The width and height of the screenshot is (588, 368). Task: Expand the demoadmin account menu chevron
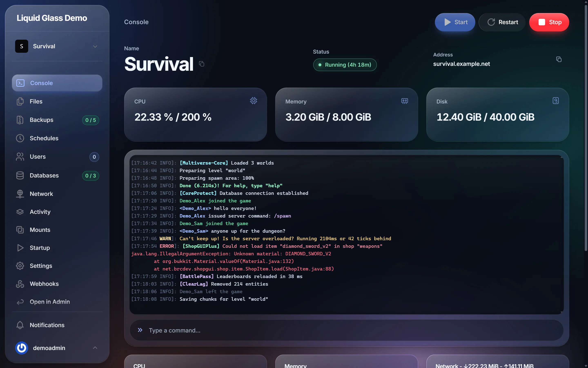point(95,348)
